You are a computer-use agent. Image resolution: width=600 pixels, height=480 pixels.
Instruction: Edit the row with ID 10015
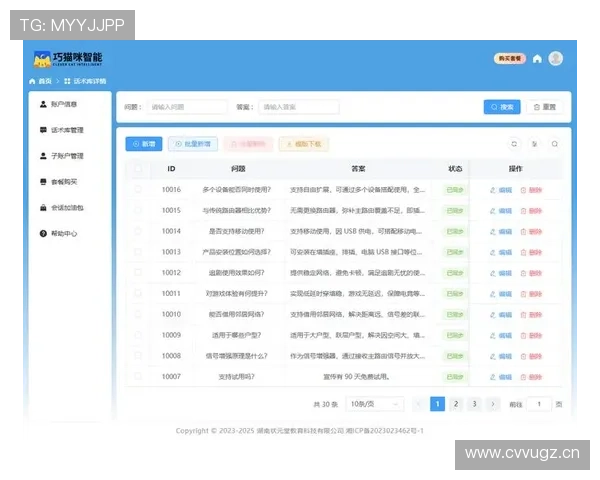501,211
